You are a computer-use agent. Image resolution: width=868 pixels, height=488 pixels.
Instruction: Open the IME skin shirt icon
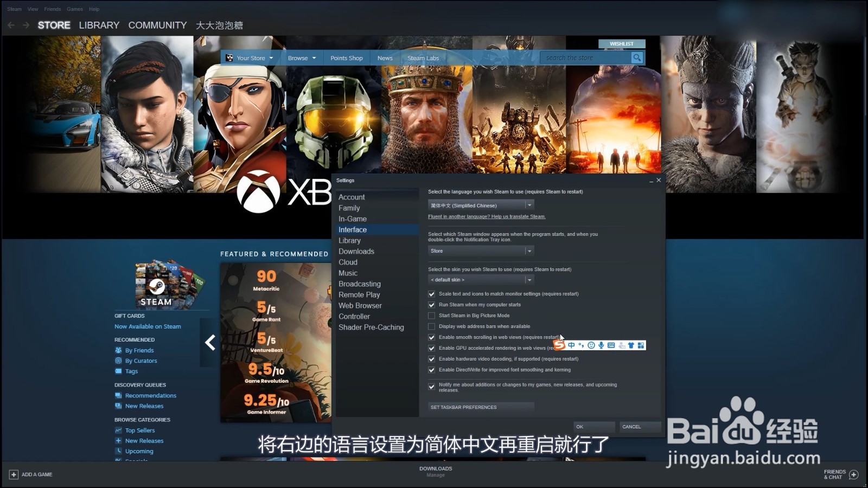(631, 345)
